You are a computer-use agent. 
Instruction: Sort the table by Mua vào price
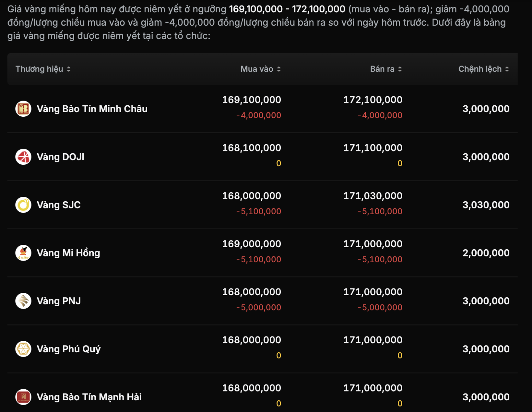pyautogui.click(x=261, y=69)
